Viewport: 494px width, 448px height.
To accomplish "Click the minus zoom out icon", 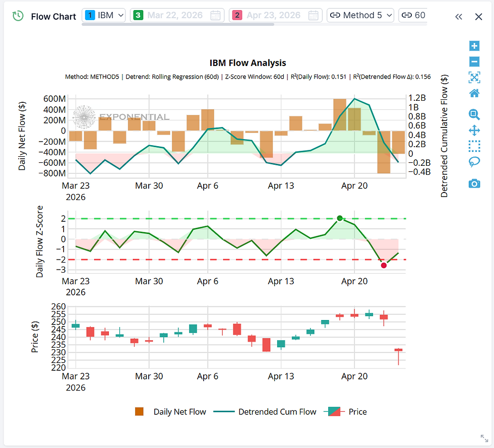I will coord(474,61).
